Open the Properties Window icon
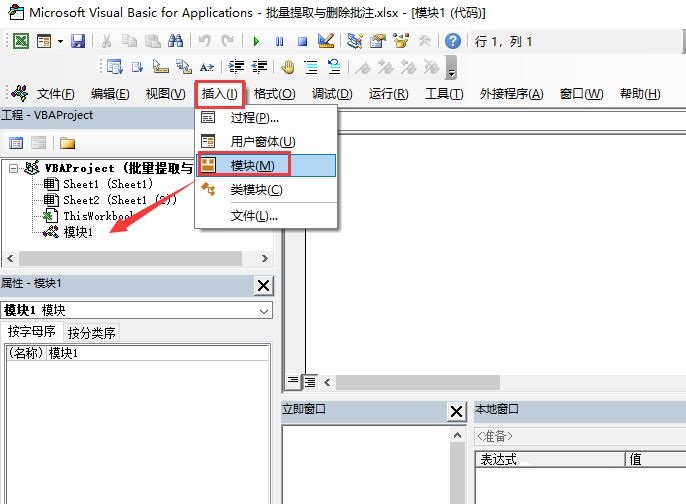The image size is (686, 504). (378, 41)
